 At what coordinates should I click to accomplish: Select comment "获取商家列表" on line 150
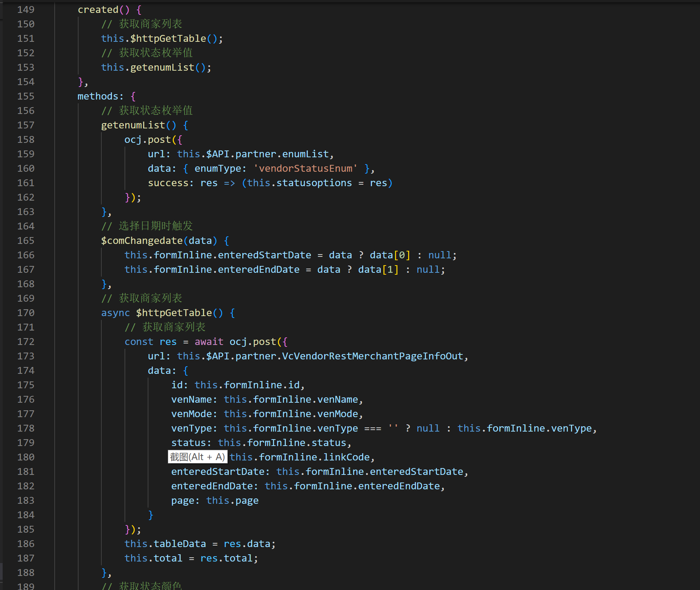click(151, 24)
